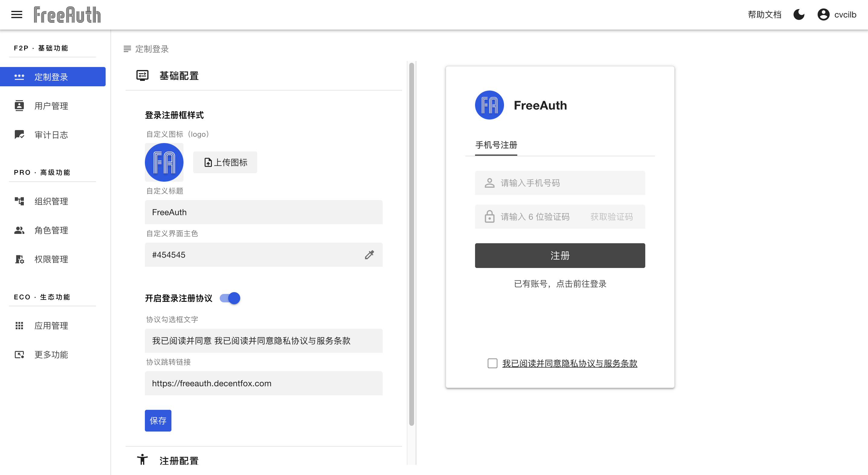This screenshot has width=868, height=475.
Task: Click the code field lock icon
Action: pyautogui.click(x=489, y=217)
